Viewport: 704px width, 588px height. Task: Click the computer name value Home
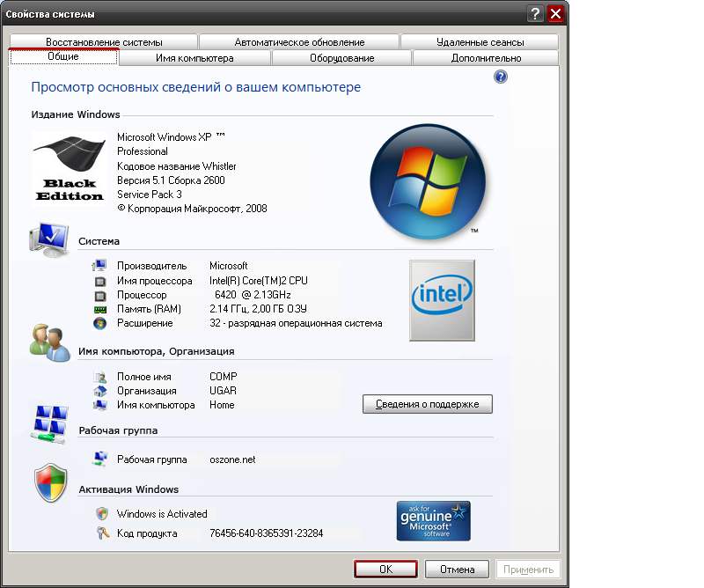coord(222,405)
